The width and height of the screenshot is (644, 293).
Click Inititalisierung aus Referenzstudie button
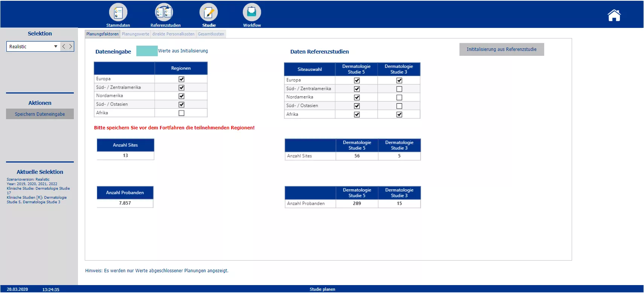click(501, 49)
